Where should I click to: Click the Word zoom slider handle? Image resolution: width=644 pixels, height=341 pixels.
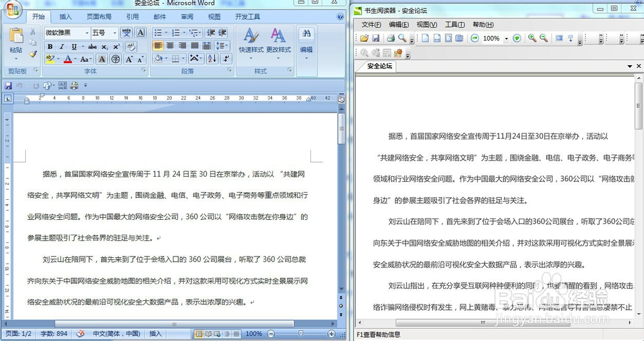301,334
